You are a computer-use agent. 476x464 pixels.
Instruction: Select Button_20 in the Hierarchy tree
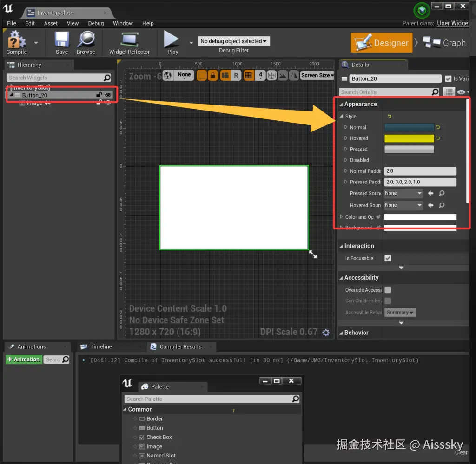click(34, 95)
